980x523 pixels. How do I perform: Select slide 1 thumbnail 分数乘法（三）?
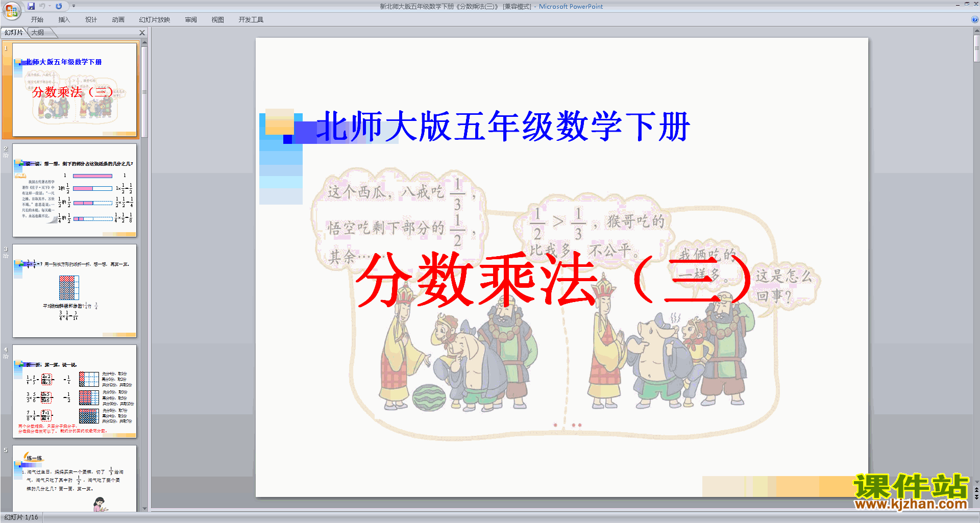[75, 90]
